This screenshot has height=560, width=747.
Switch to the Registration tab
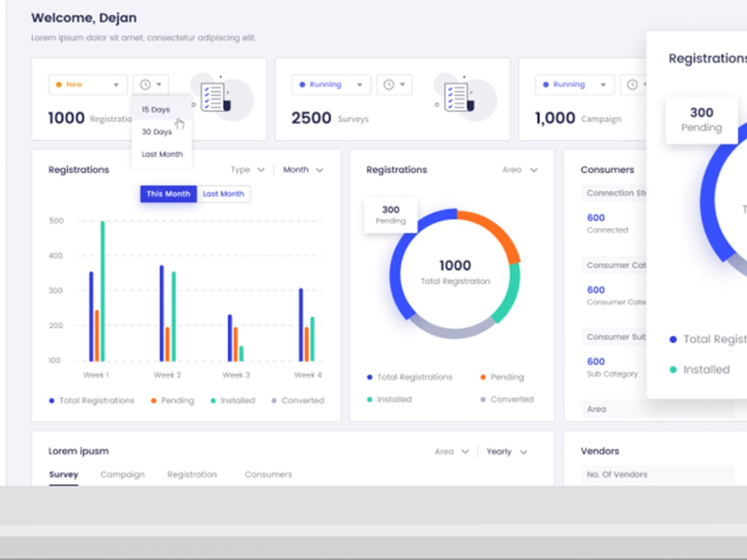(x=192, y=475)
